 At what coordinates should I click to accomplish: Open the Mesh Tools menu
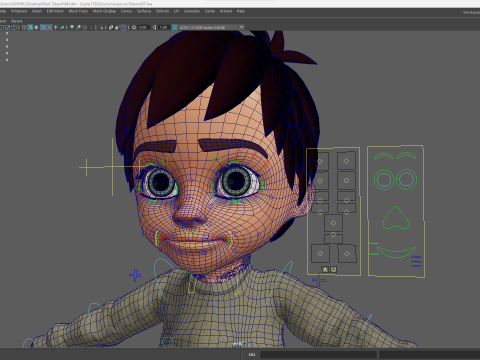pos(78,11)
